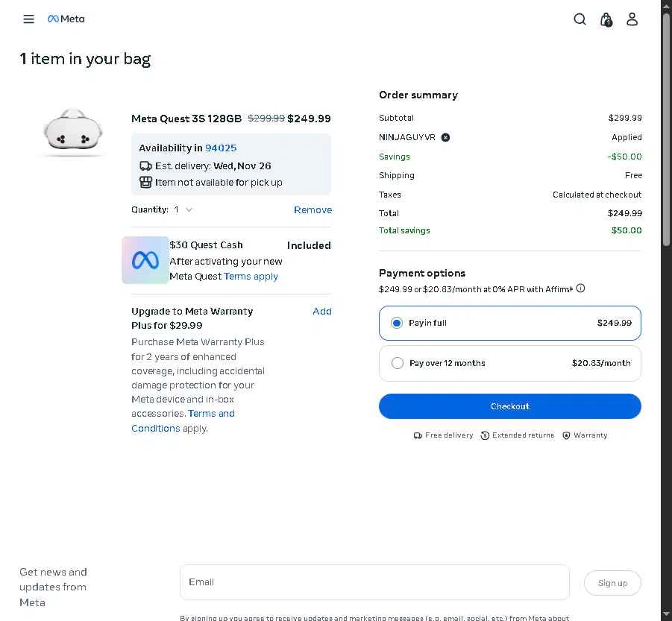Go to Meta home via logo
This screenshot has width=672, height=621.
66,19
